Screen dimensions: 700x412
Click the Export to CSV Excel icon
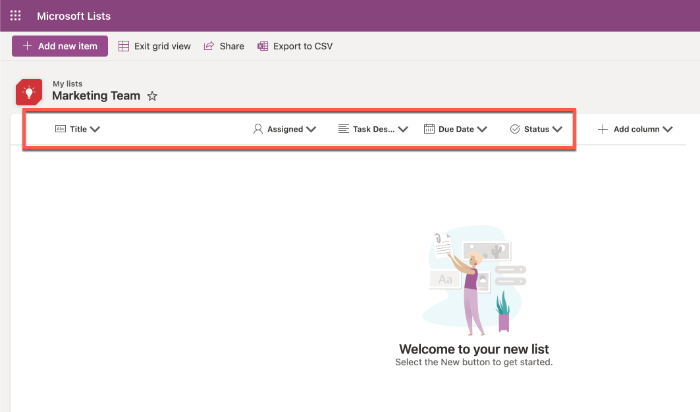click(262, 46)
